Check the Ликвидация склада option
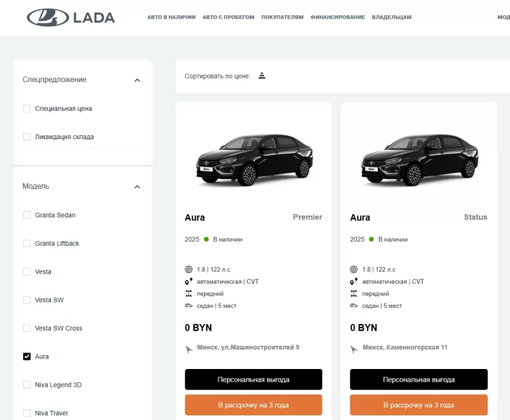The width and height of the screenshot is (510, 420). [27, 137]
